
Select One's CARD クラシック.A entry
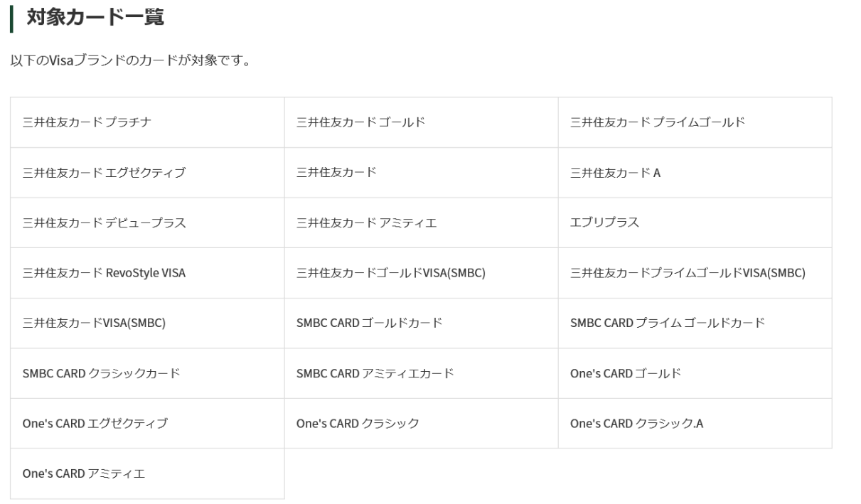695,423
